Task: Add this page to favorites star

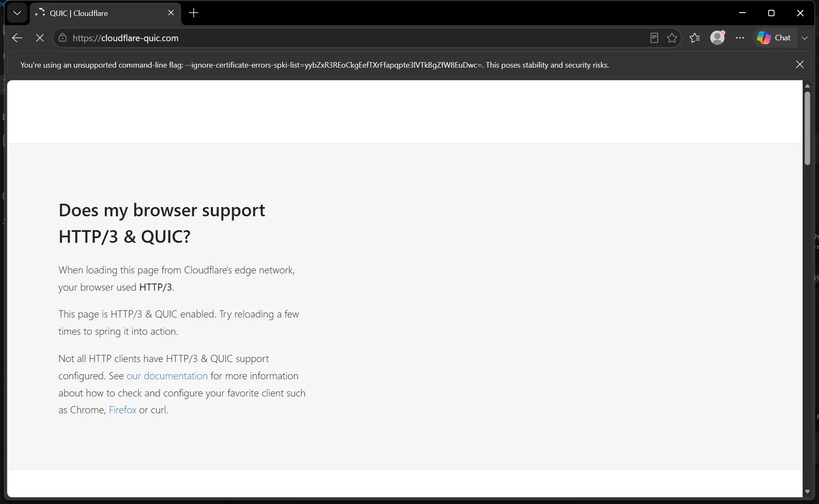Action: pyautogui.click(x=672, y=38)
